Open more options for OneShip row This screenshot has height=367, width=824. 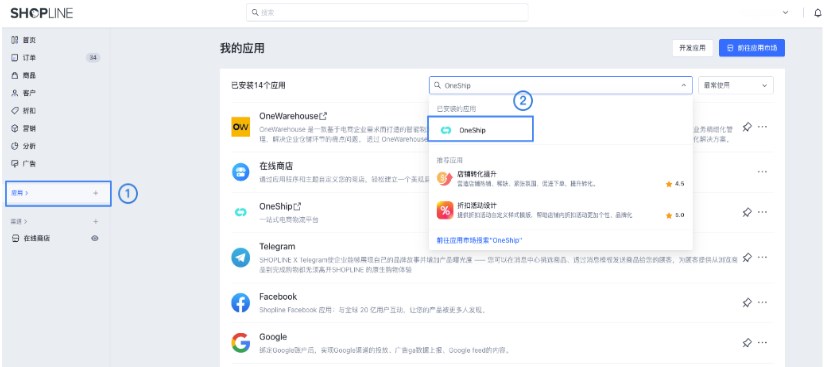(763, 212)
